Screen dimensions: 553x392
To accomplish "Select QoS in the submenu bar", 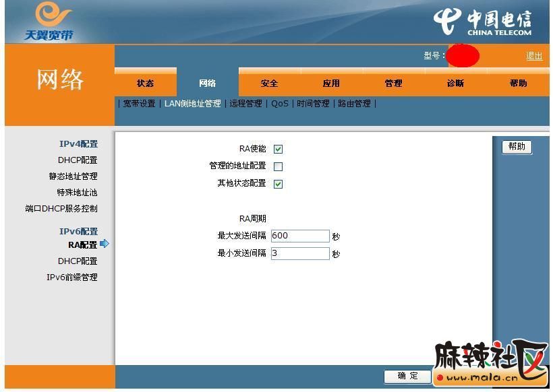I will (x=279, y=104).
